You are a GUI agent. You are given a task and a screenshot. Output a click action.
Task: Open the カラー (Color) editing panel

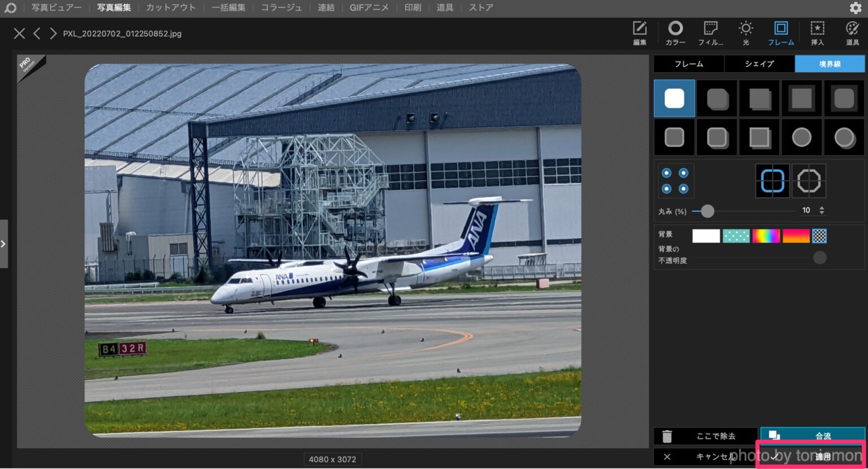point(675,33)
